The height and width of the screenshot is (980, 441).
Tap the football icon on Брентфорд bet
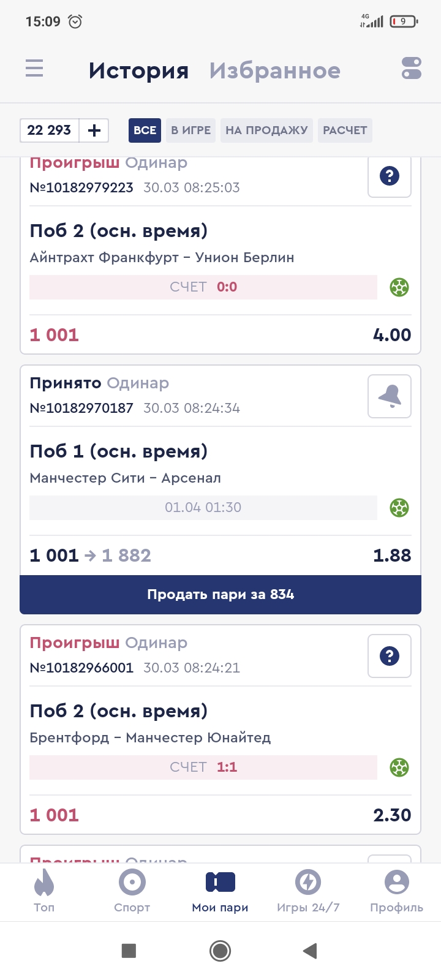399,767
